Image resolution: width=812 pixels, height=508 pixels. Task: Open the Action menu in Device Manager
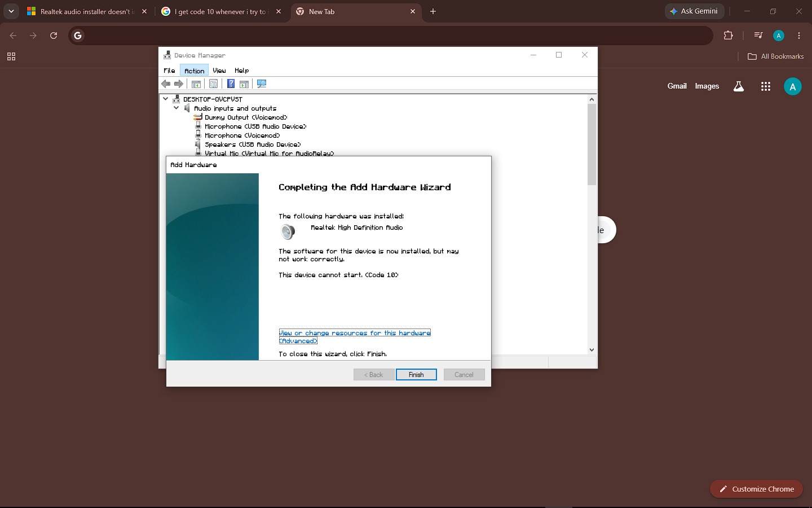coord(195,71)
